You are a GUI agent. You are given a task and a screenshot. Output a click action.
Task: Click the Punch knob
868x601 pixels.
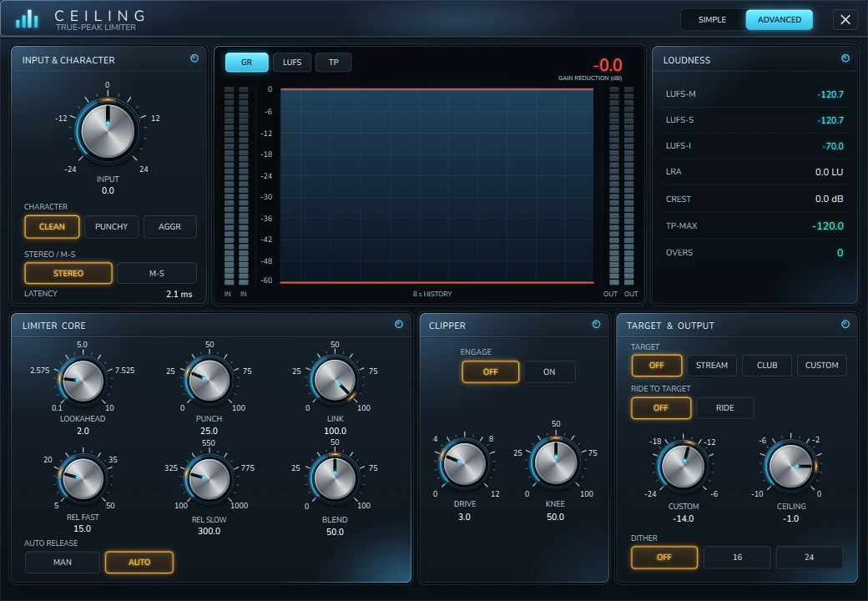point(209,381)
